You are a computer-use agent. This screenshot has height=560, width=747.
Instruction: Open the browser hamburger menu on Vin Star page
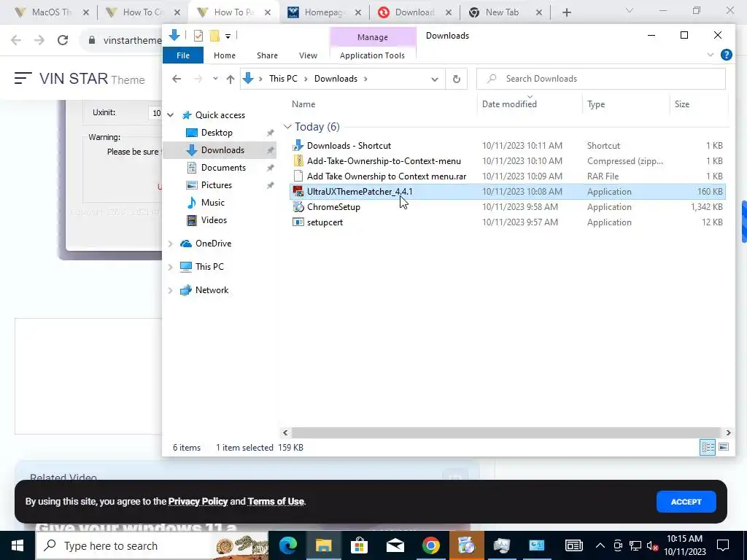(x=23, y=78)
